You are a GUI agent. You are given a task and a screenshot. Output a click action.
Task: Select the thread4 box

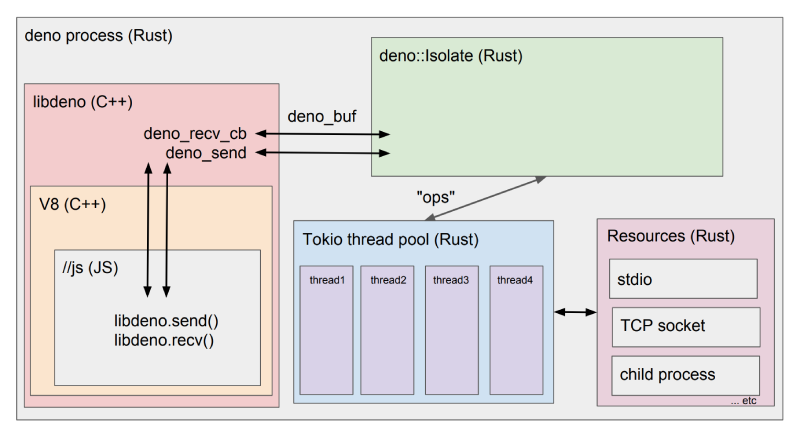point(516,330)
